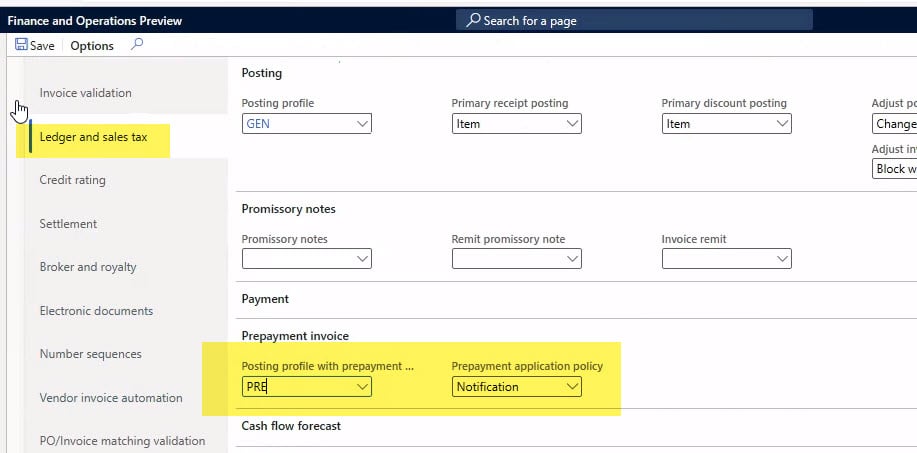
Task: Open the Options menu
Action: [x=92, y=46]
